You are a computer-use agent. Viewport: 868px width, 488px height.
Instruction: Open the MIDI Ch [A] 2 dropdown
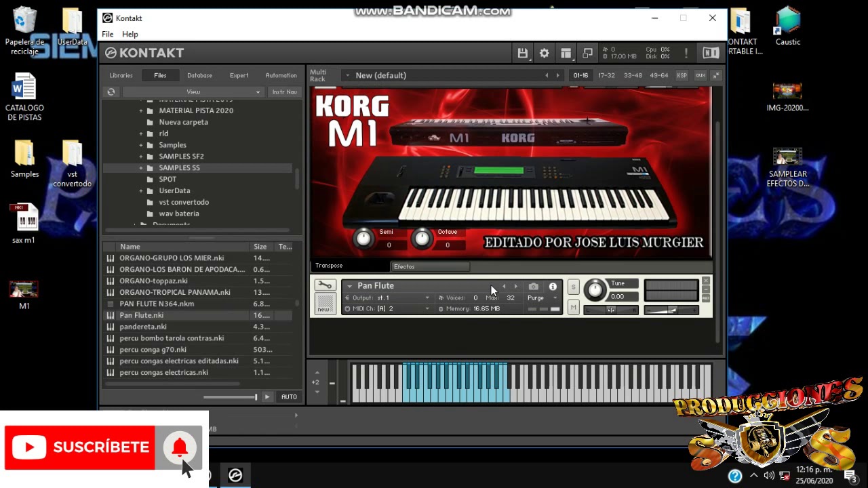point(387,308)
